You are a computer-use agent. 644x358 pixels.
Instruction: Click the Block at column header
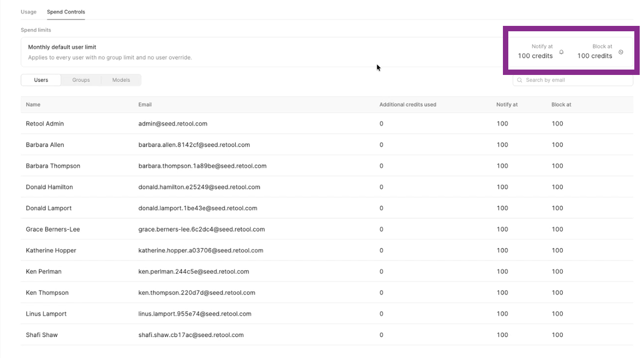(562, 105)
